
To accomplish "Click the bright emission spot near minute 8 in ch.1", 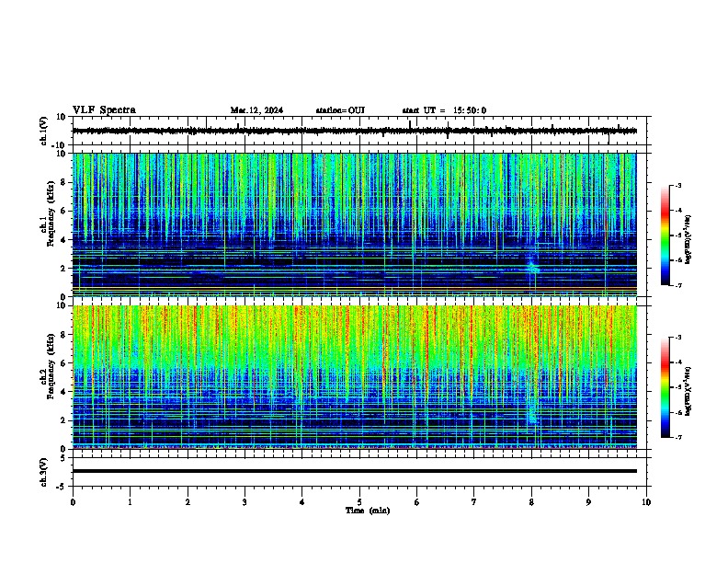I will 533,268.
